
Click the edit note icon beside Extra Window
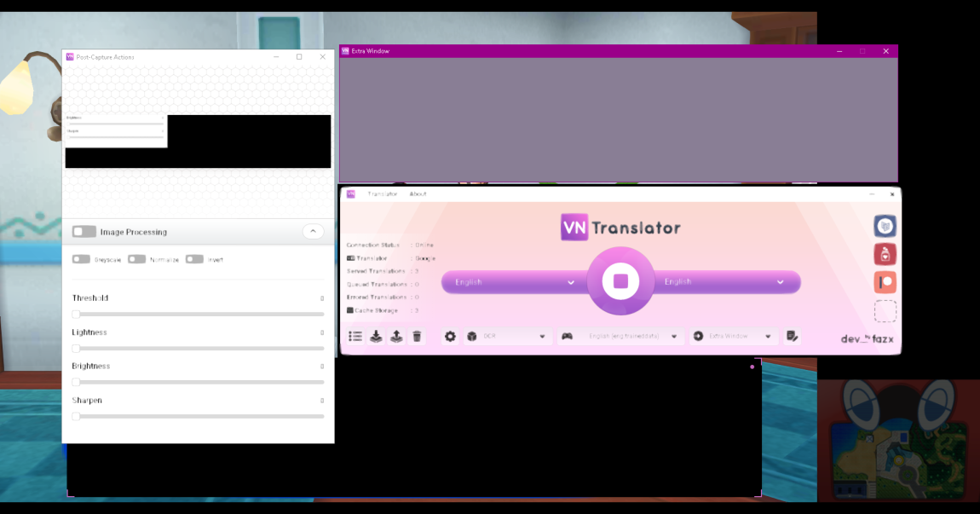point(792,337)
